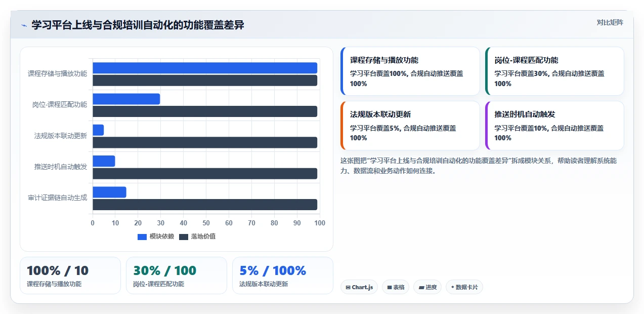Click the 推送时机自动触发 axis label
This screenshot has width=644, height=314.
pyautogui.click(x=61, y=167)
